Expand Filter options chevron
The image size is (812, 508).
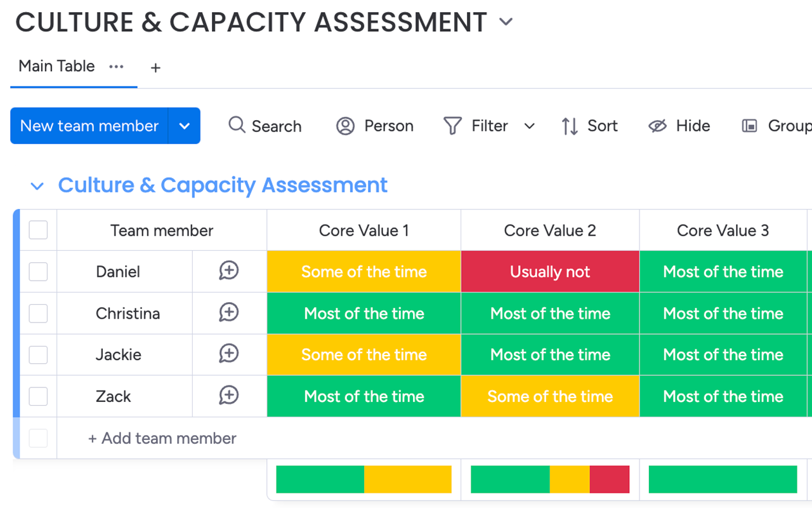[529, 126]
